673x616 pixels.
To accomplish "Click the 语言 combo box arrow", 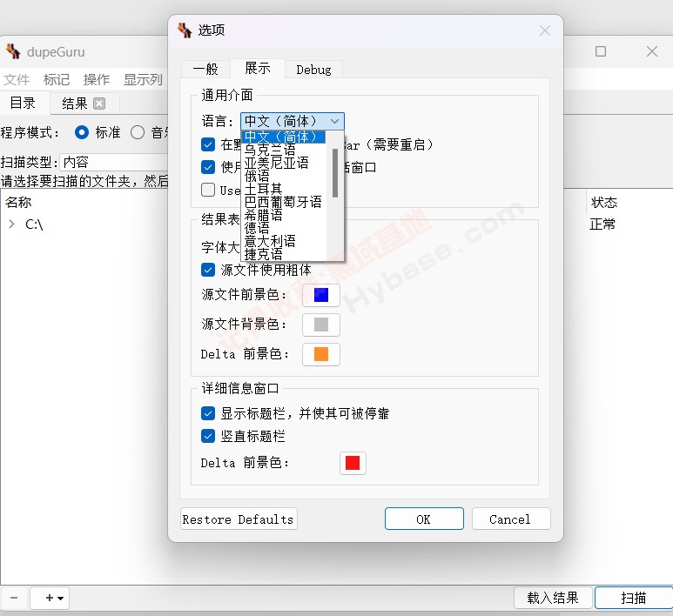I will 335,122.
